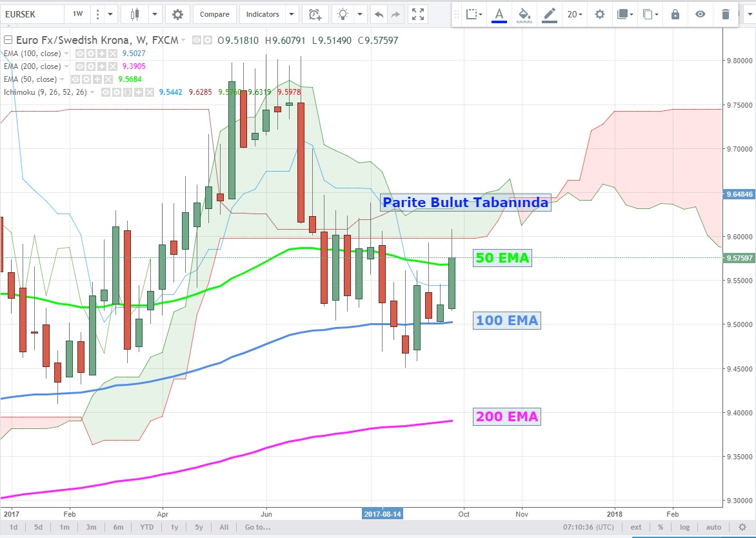Toggle percentage scale

pyautogui.click(x=661, y=527)
